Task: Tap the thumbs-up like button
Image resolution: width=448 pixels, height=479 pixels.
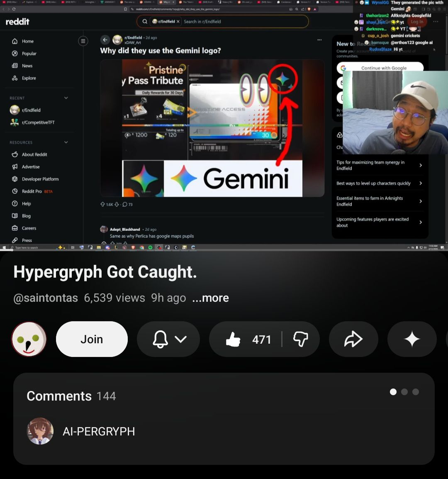Action: coord(245,339)
